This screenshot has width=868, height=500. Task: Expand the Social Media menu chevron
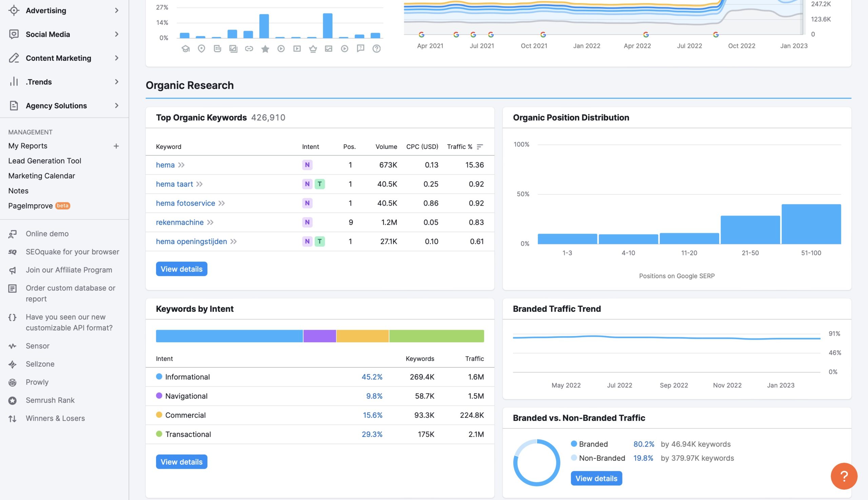(117, 34)
